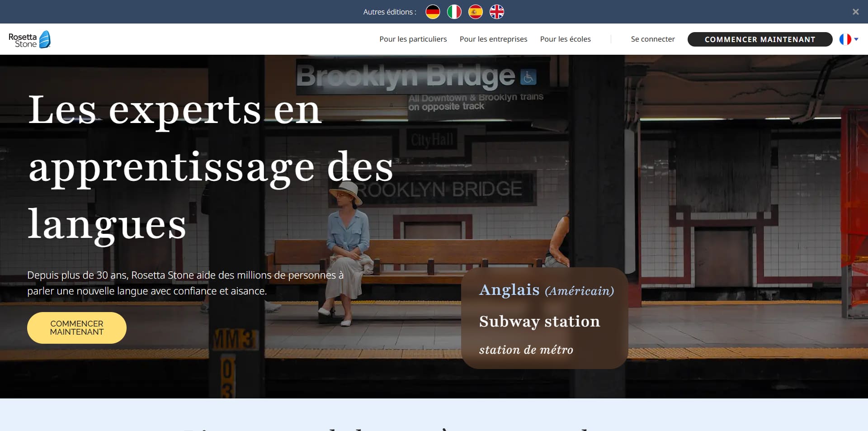This screenshot has height=431, width=868.
Task: Click the Anglais (Américain) language card title
Action: [546, 290]
